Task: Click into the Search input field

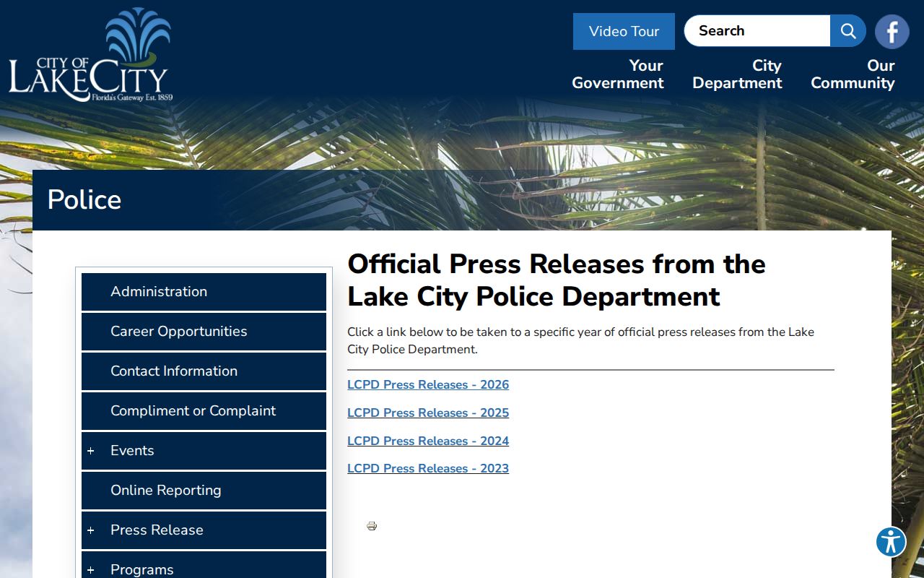Action: (x=757, y=31)
